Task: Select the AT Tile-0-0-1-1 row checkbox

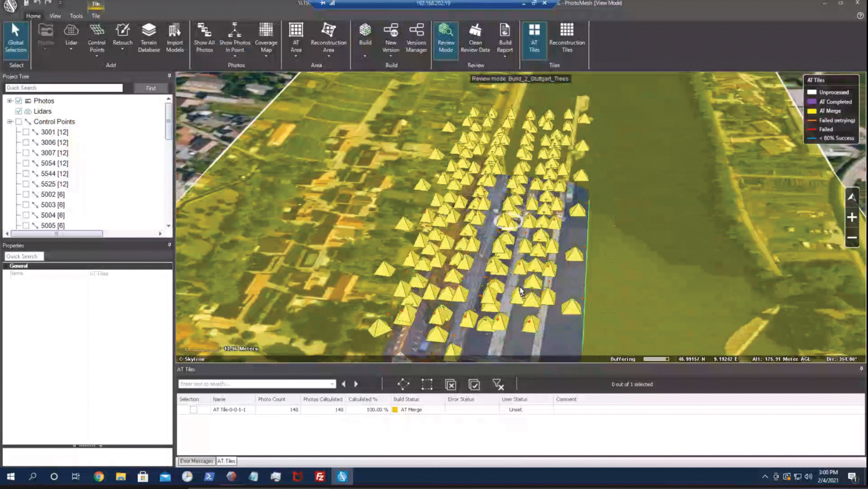Action: tap(193, 410)
